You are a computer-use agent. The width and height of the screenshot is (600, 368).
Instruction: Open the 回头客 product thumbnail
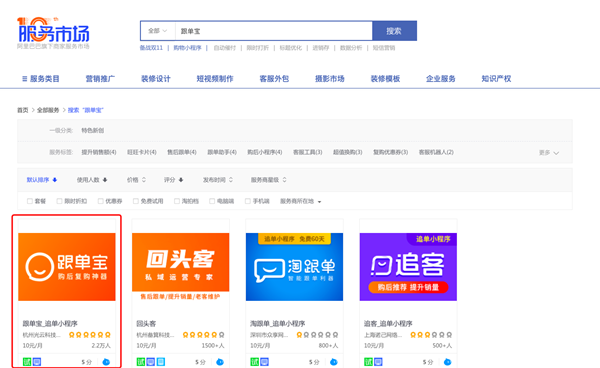[181, 267]
